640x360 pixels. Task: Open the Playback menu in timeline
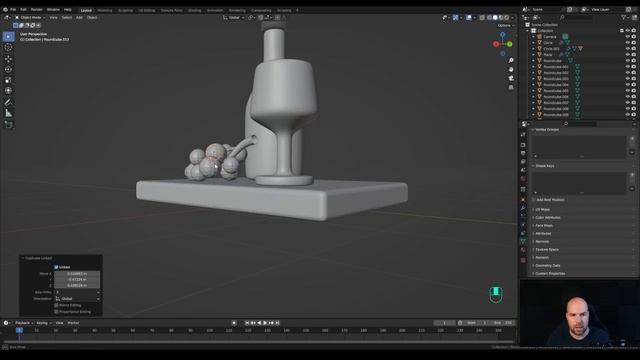[23, 323]
